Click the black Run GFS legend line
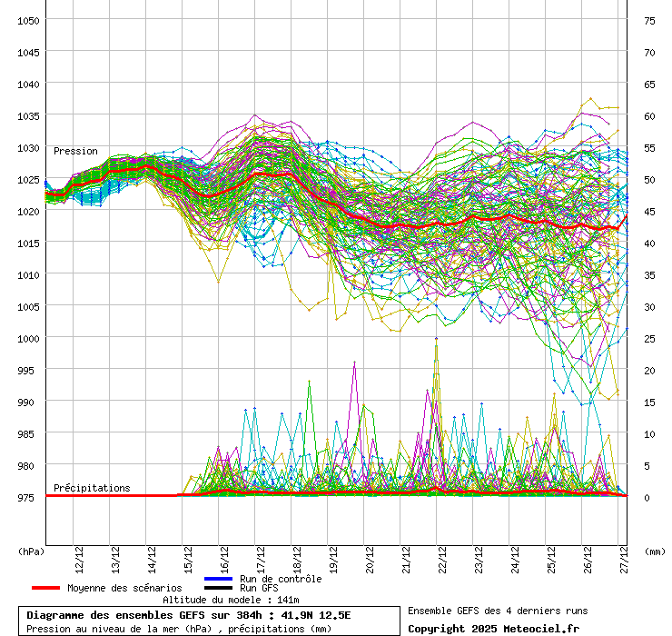 click(x=219, y=588)
